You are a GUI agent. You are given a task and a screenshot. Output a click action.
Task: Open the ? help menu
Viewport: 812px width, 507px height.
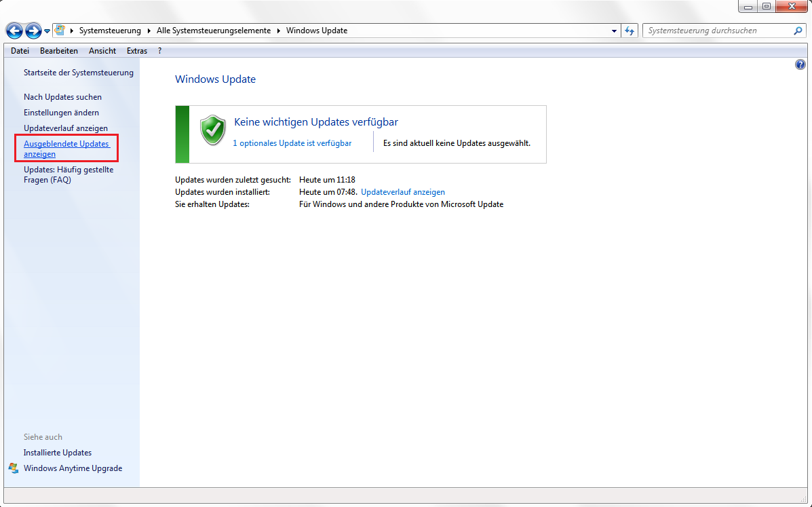159,51
